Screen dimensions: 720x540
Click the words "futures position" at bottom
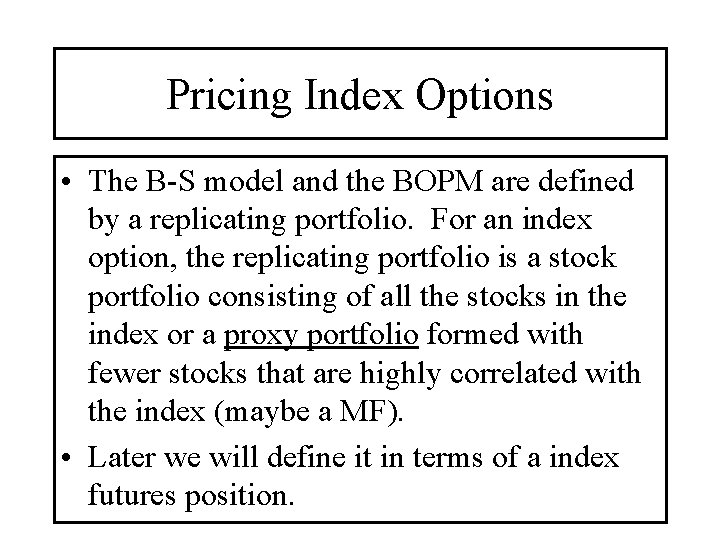191,496
